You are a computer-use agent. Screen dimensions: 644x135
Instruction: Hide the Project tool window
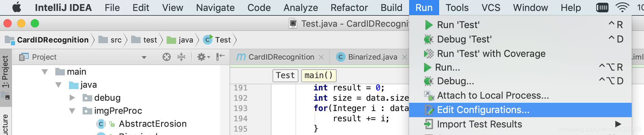(220, 57)
